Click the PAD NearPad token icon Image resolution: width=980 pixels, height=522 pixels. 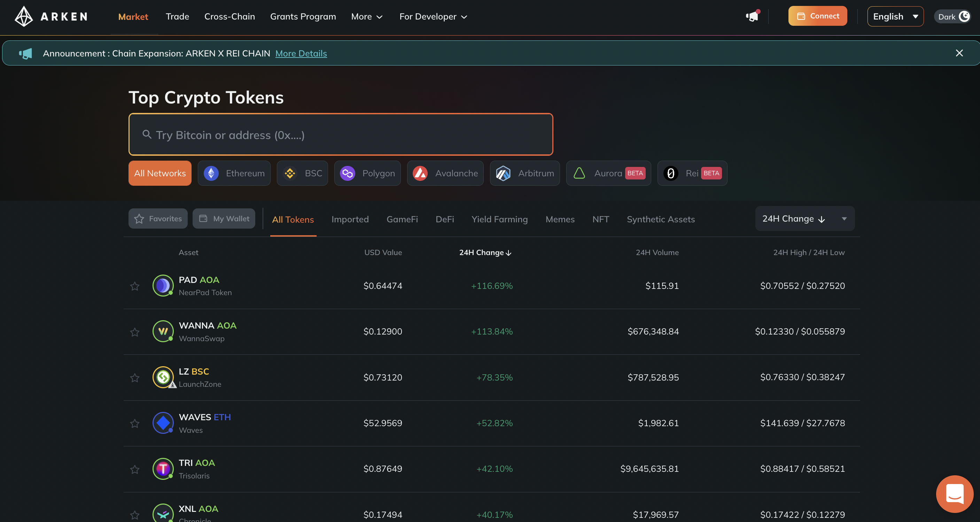(163, 285)
